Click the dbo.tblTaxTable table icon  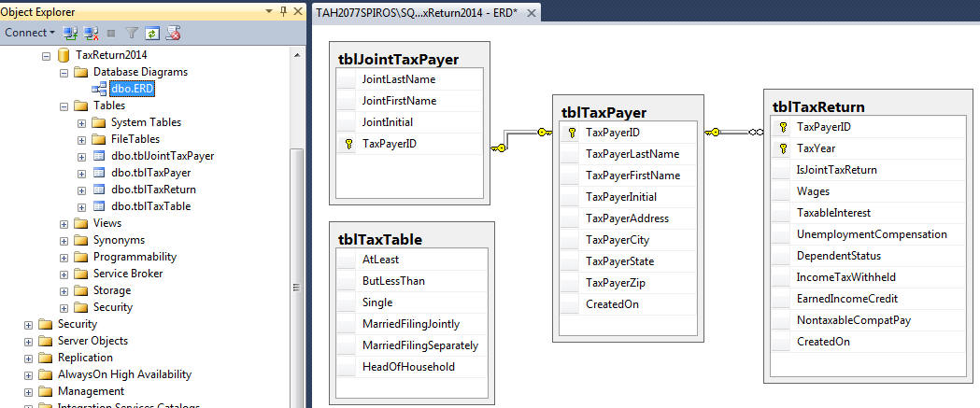pyautogui.click(x=99, y=206)
